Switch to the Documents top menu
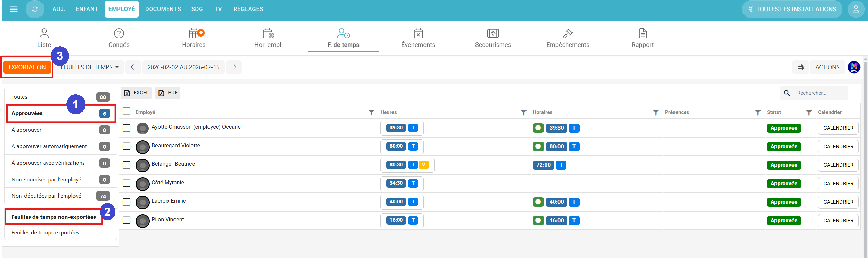This screenshot has height=258, width=868. tap(163, 9)
